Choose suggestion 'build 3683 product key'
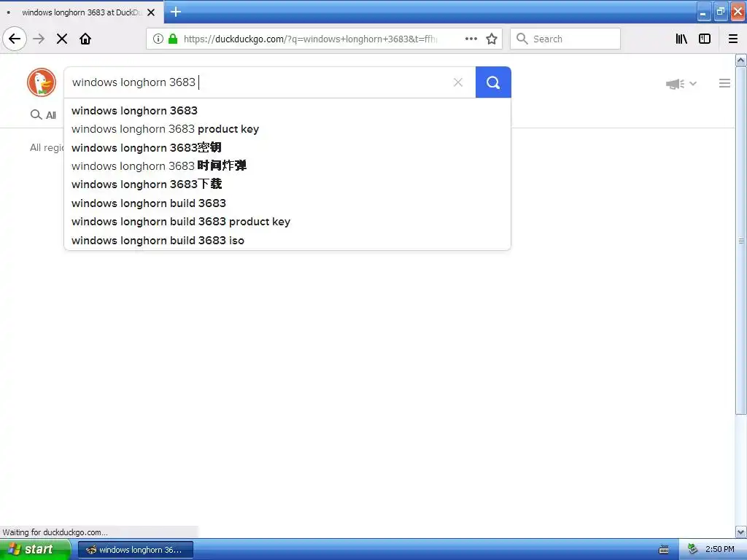Screen dimensions: 747x560 (287, 222)
